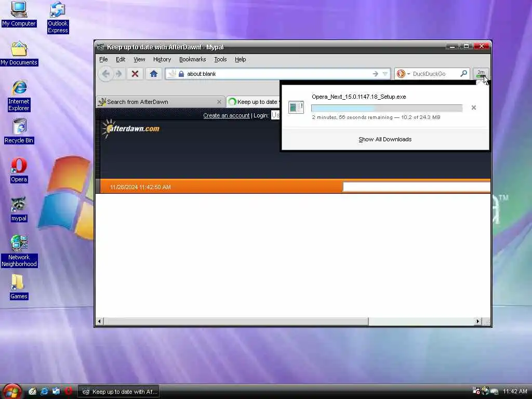Launch Internet Explorer from quick launch
532x399 pixels.
tap(44, 391)
